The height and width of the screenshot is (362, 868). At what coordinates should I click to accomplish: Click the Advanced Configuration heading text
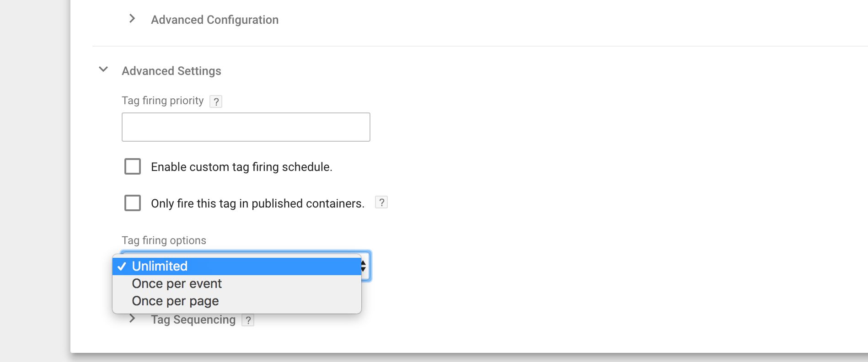point(215,20)
